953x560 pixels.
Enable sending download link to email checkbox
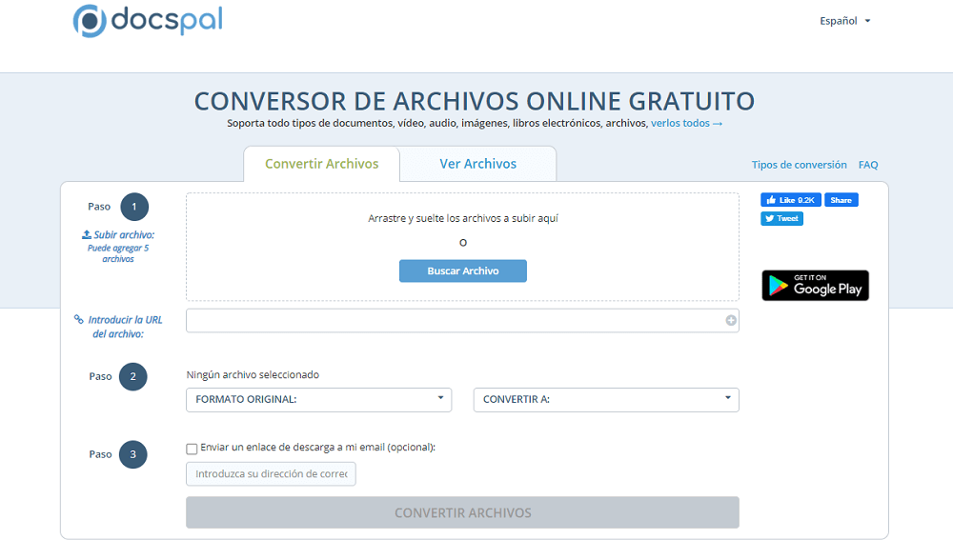pos(193,449)
